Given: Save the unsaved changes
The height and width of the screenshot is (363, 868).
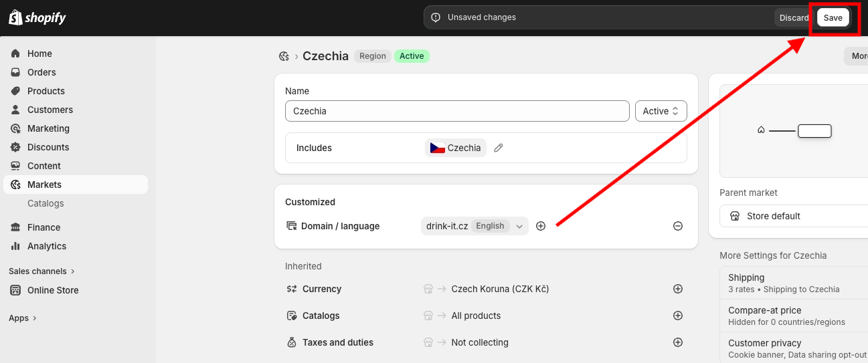Looking at the screenshot, I should pos(833,18).
